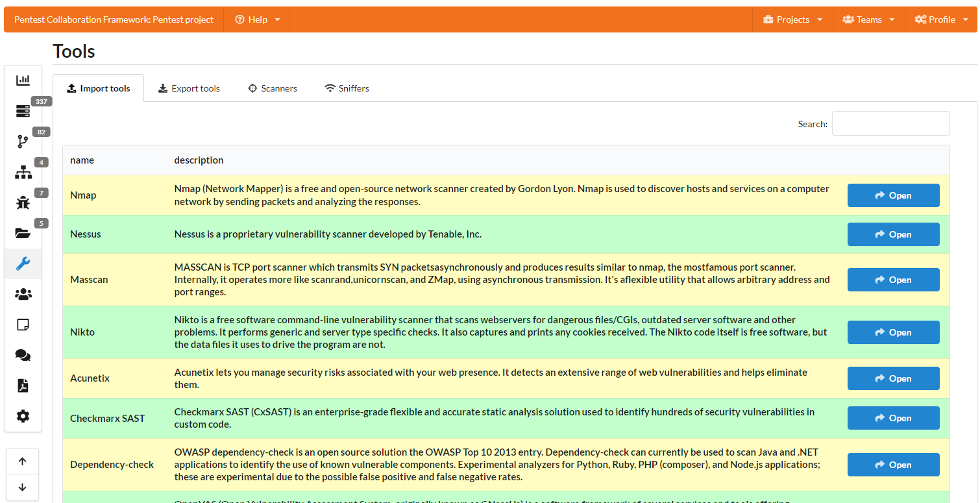
Task: Open the Checkmarx SAST import tool
Action: point(893,418)
